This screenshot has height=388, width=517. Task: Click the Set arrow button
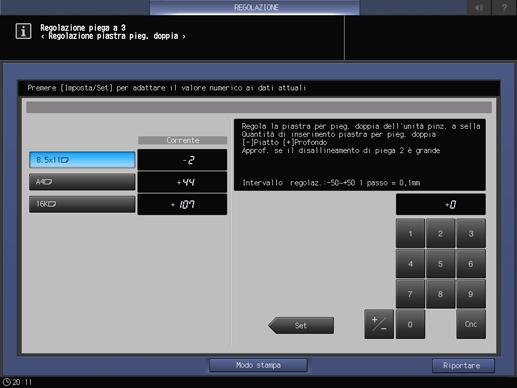pos(301,325)
